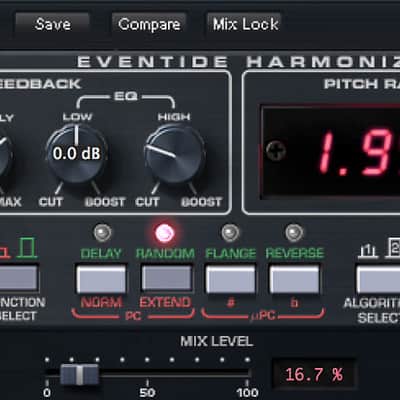The width and height of the screenshot is (400, 400).
Task: Click the Compare button
Action: 149,24
